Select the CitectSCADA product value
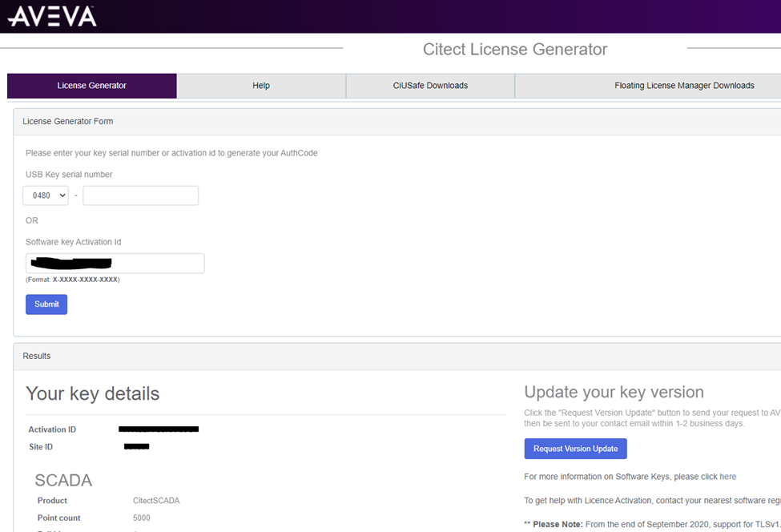Viewport: 781px width, 532px height. (x=156, y=501)
